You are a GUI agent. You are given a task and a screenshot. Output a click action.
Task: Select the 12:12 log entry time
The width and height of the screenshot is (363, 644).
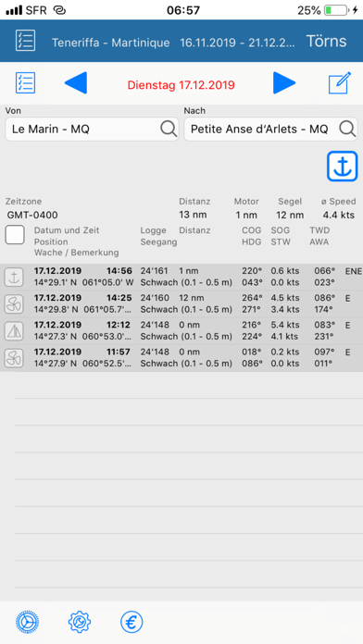click(119, 326)
